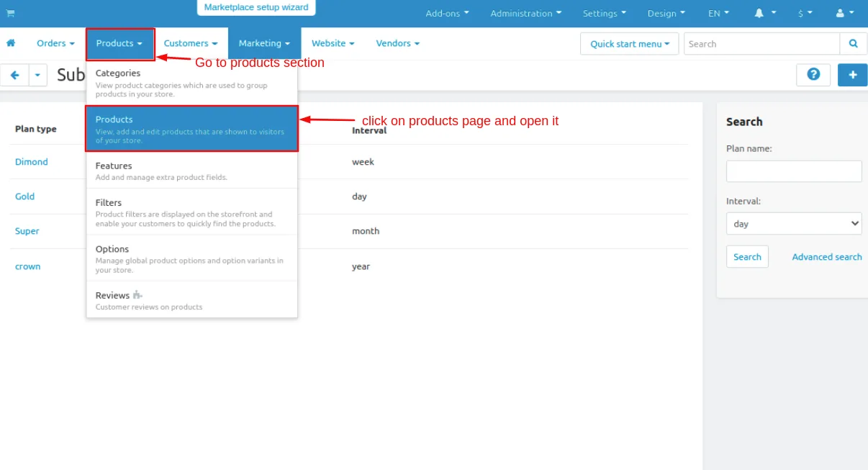Click Marketplace setup wizard button
The height and width of the screenshot is (470, 868).
click(256, 8)
